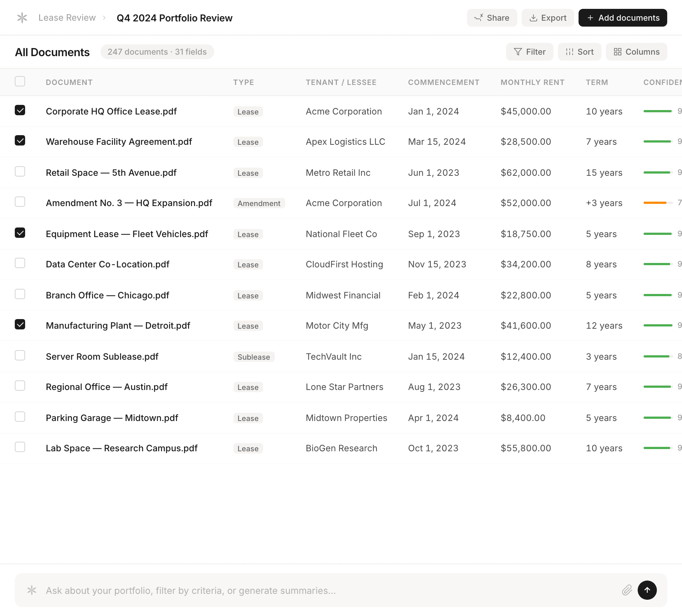
Task: Open Corporate HQ Office Lease.pdf
Action: 111,111
